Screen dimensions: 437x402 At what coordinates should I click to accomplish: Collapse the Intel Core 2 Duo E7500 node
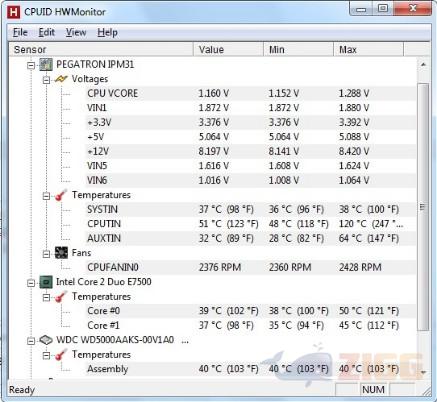pyautogui.click(x=31, y=283)
